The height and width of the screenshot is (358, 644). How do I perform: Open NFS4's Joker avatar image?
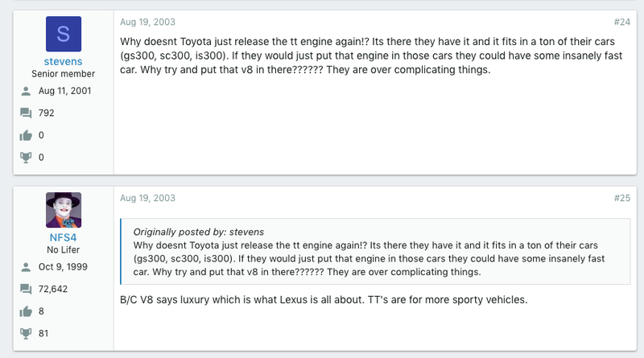tap(64, 210)
